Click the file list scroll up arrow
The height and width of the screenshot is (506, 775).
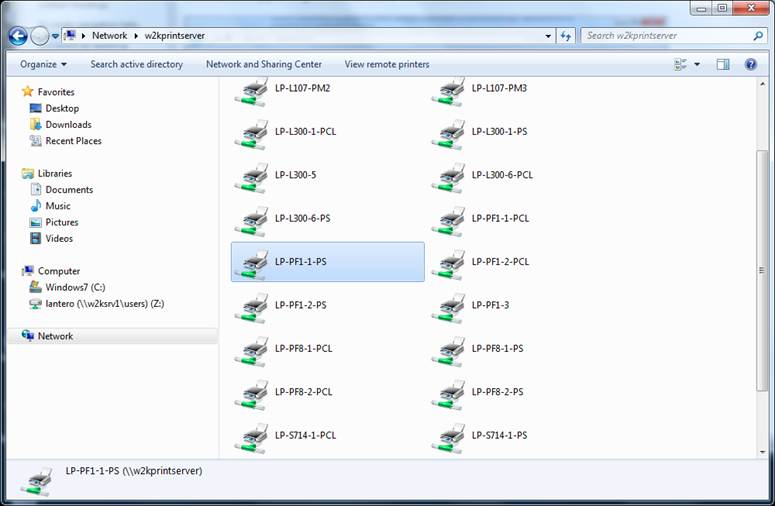point(762,84)
